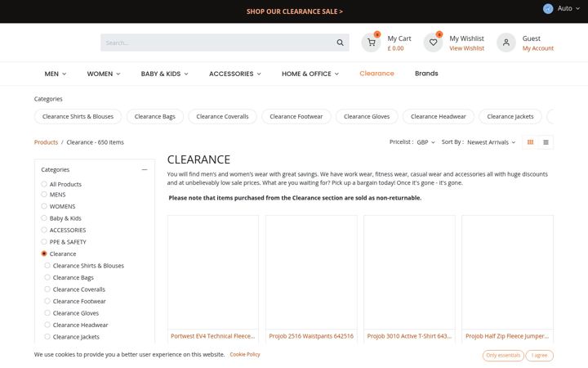Switch to grid view layout
This screenshot has height=368, width=588.
tap(530, 142)
